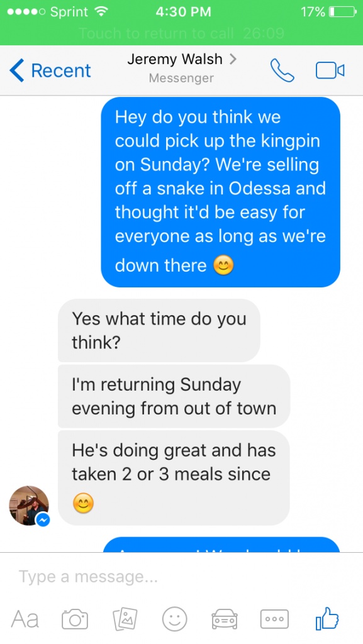Tap the car ride request icon
This screenshot has height=644, width=363.
224,619
